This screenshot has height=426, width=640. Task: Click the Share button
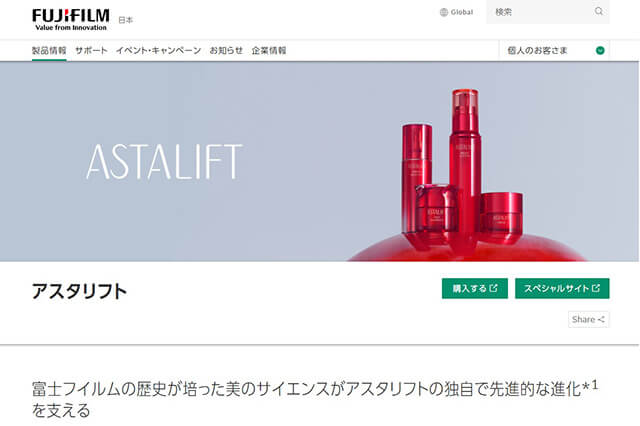point(589,320)
